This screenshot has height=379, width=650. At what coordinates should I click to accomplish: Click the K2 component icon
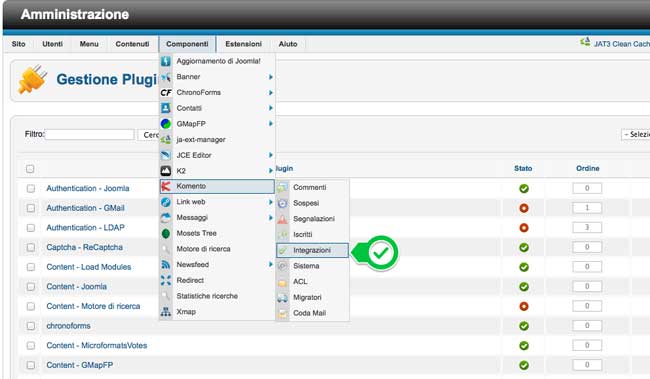pos(166,171)
